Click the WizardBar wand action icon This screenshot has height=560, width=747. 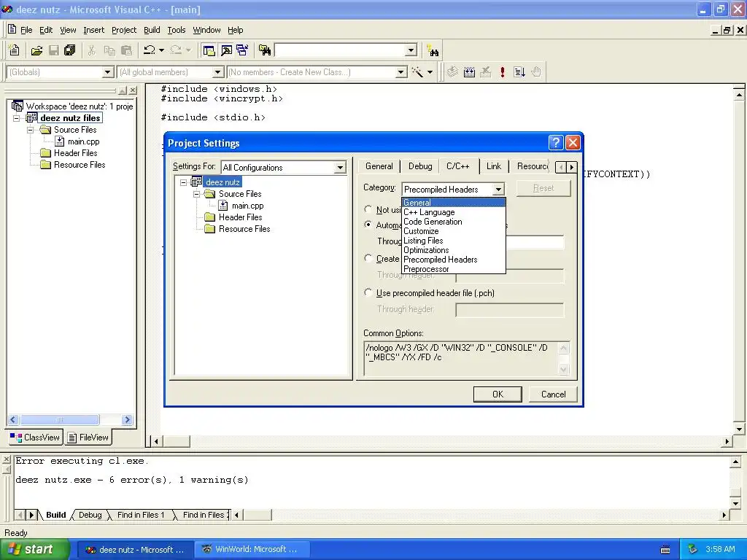(417, 72)
